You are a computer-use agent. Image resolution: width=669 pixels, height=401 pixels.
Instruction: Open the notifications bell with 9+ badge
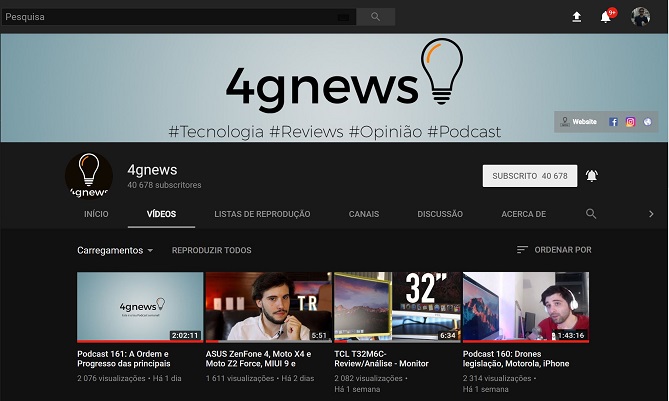[606, 17]
